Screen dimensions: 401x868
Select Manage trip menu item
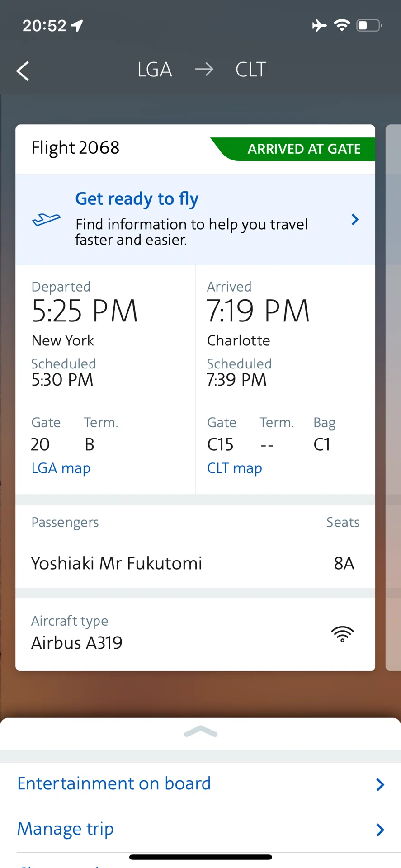click(x=200, y=830)
